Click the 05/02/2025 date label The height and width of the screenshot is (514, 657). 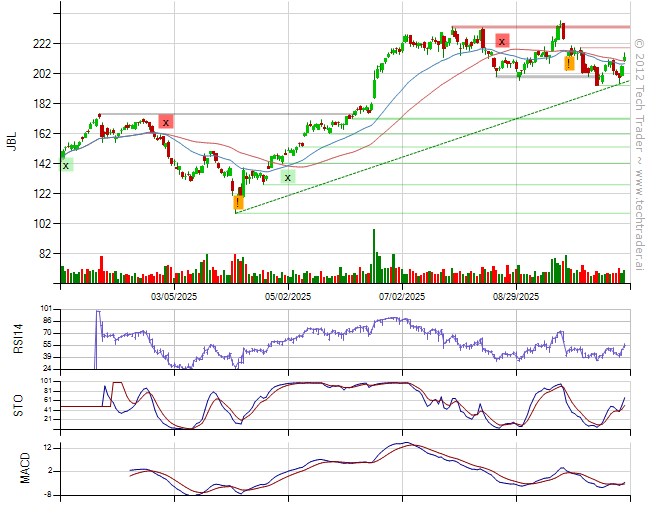click(x=289, y=297)
